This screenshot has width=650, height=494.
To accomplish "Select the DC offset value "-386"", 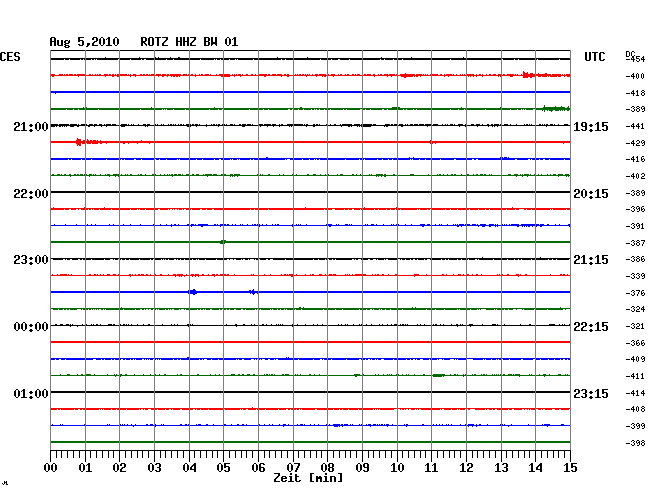I will pyautogui.click(x=635, y=259).
